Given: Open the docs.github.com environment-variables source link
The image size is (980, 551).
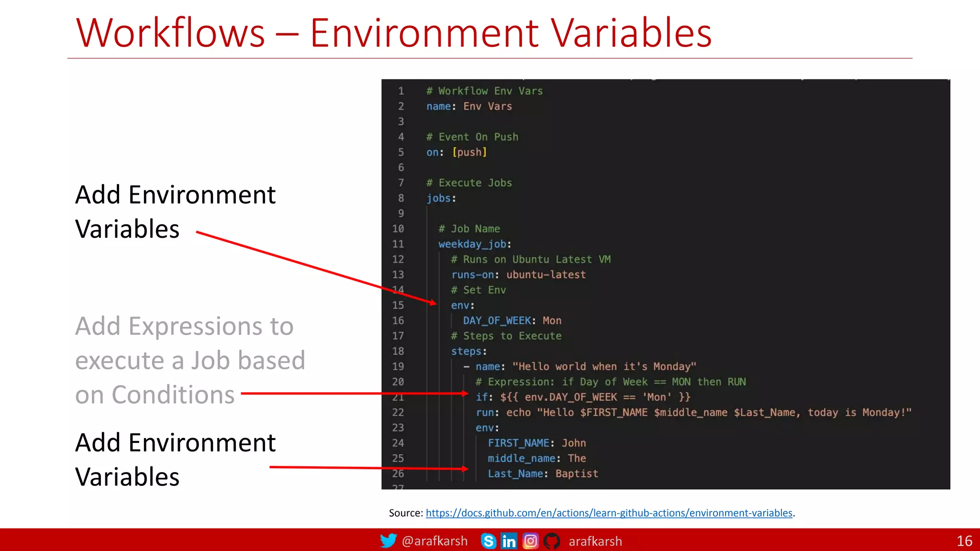Looking at the screenshot, I should pos(609,513).
